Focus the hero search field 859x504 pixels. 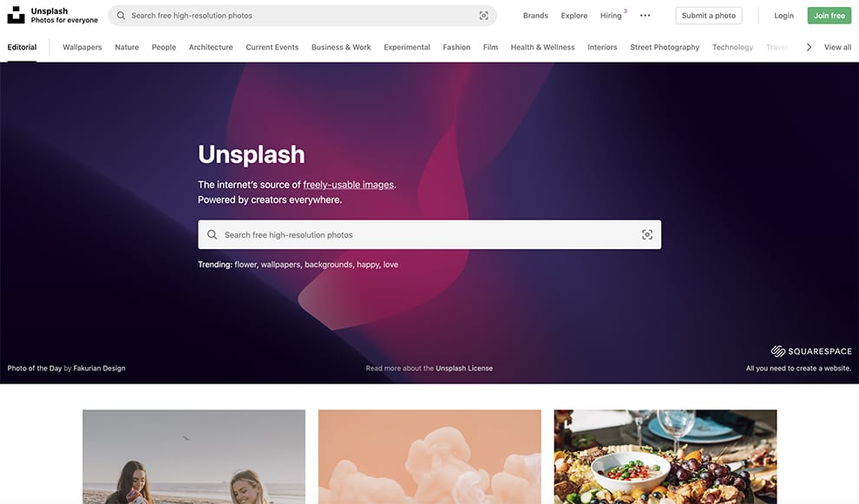click(x=429, y=234)
